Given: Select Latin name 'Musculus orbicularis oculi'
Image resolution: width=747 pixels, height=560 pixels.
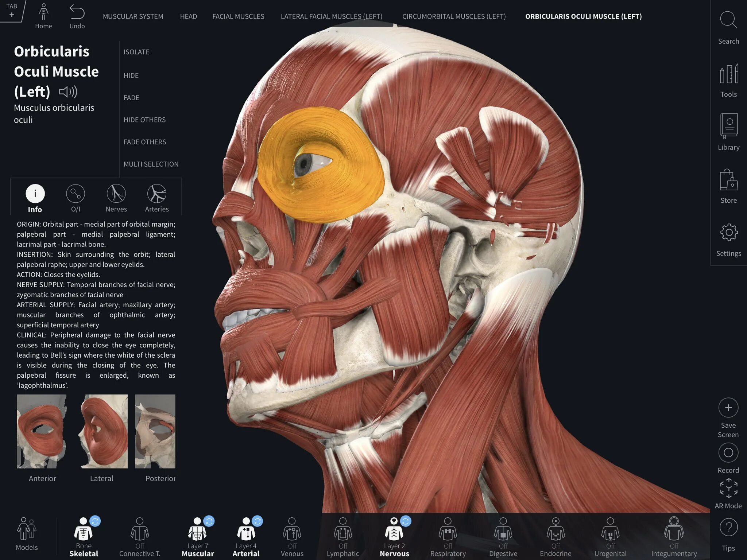Looking at the screenshot, I should [x=54, y=114].
